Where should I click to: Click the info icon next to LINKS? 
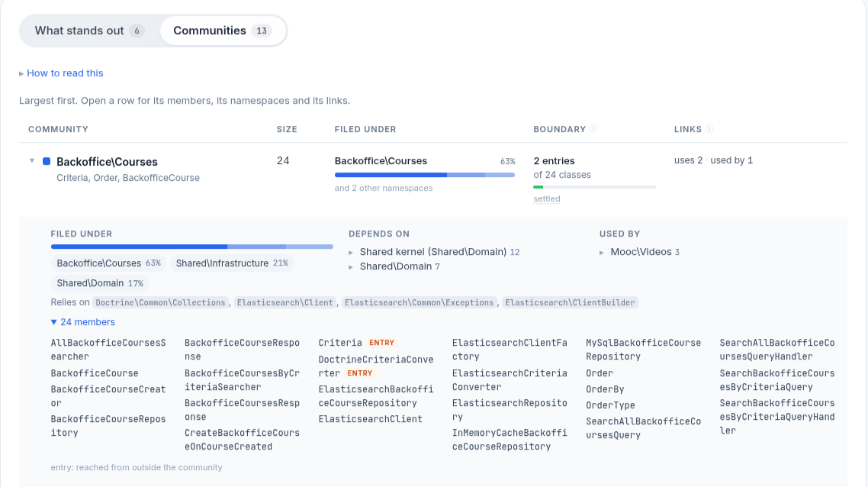[709, 129]
